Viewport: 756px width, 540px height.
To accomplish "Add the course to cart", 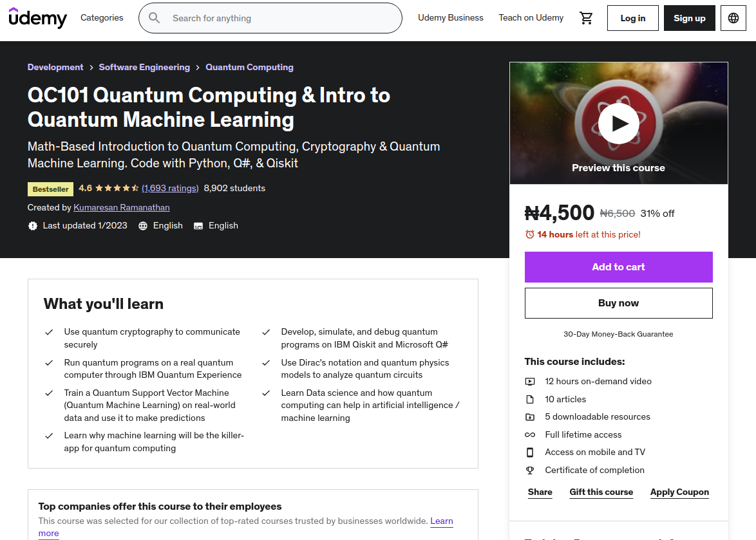I will pyautogui.click(x=618, y=266).
